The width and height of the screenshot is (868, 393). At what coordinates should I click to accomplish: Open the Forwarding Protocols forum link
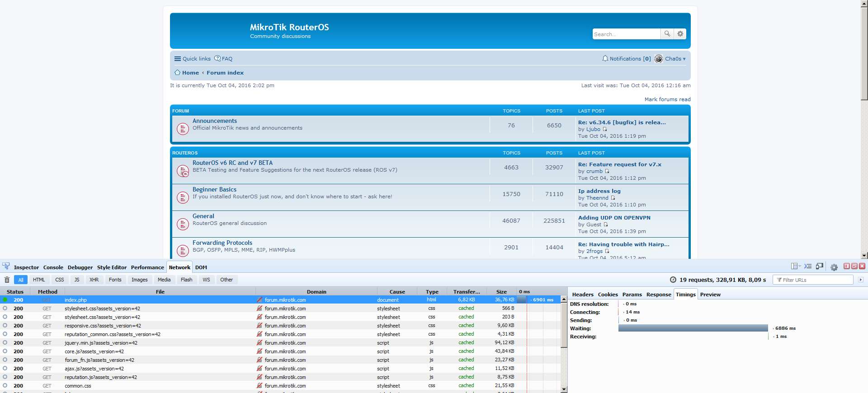(222, 243)
